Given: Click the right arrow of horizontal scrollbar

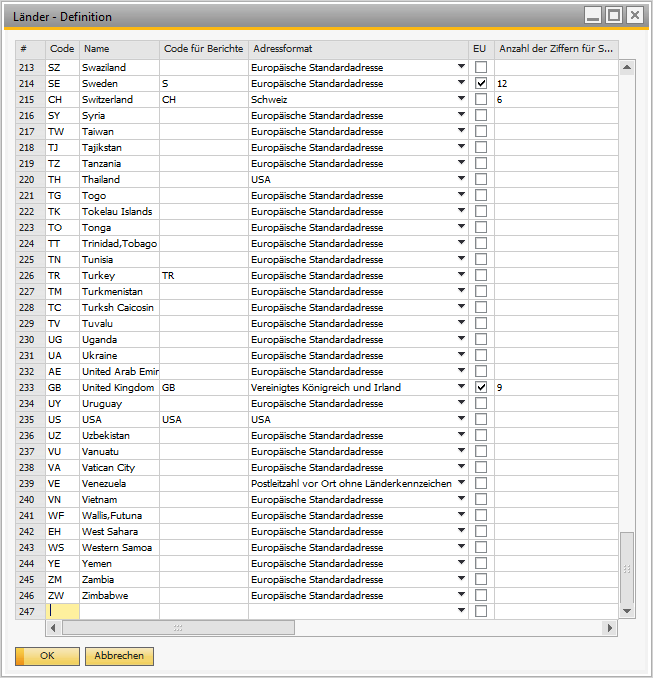Looking at the screenshot, I should coord(610,628).
